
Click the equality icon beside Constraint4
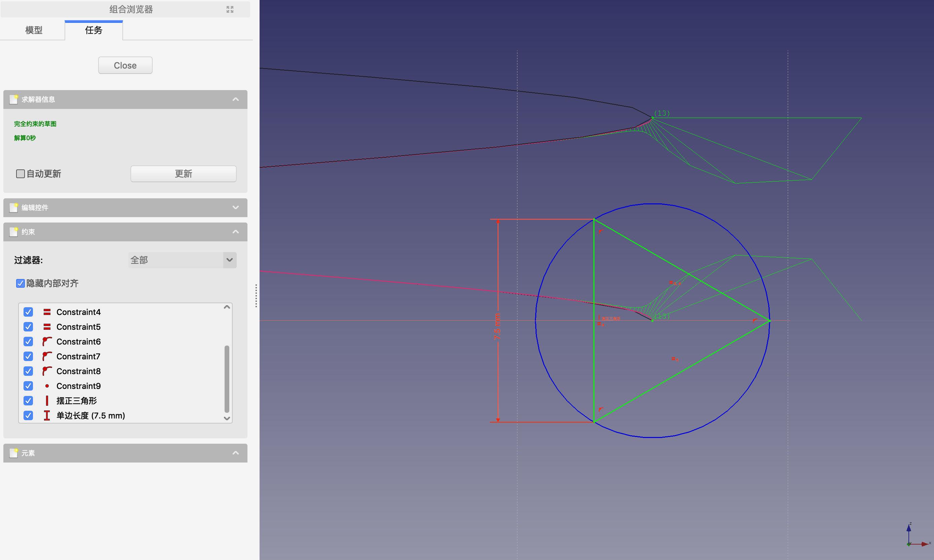pyautogui.click(x=47, y=312)
